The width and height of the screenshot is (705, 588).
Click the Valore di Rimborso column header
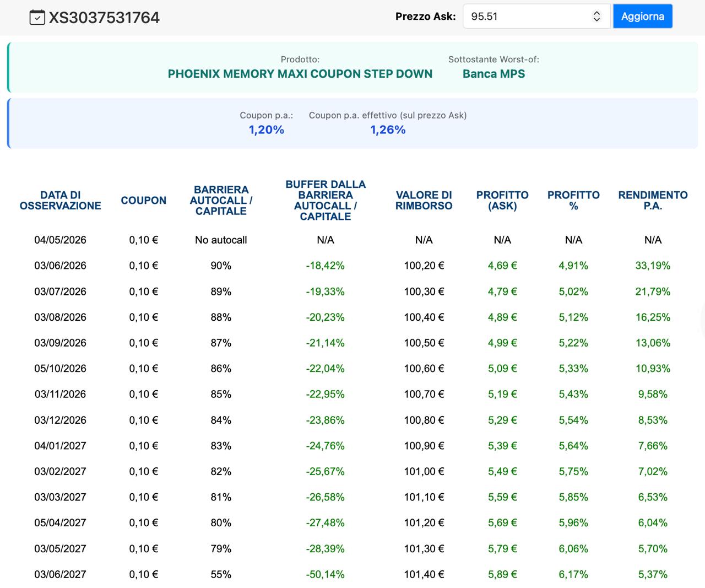(424, 201)
